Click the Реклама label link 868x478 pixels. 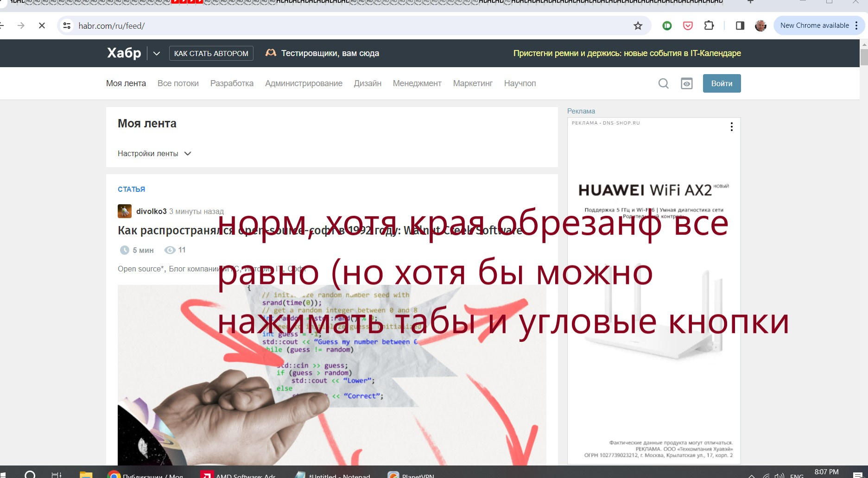point(581,111)
